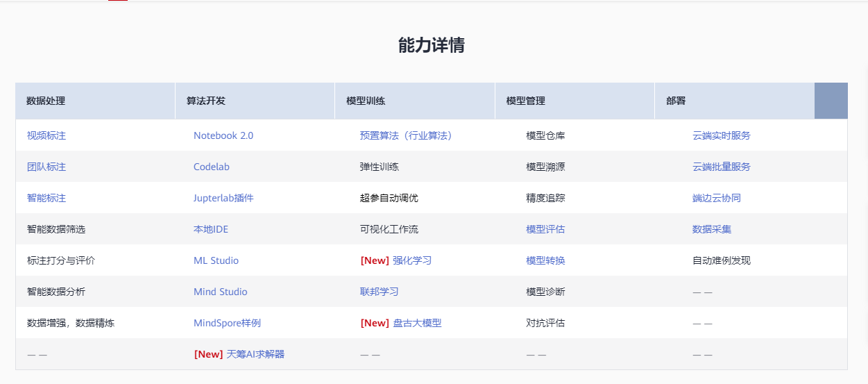
Task: Click the 云端批量服务 link
Action: tap(722, 167)
